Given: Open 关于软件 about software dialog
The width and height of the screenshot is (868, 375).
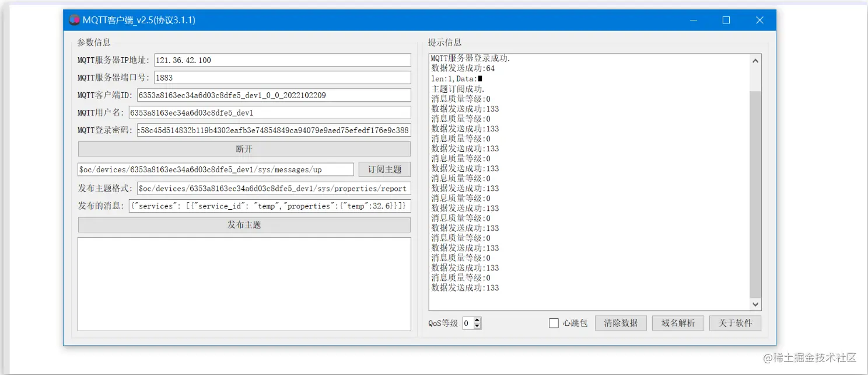Looking at the screenshot, I should [x=735, y=323].
